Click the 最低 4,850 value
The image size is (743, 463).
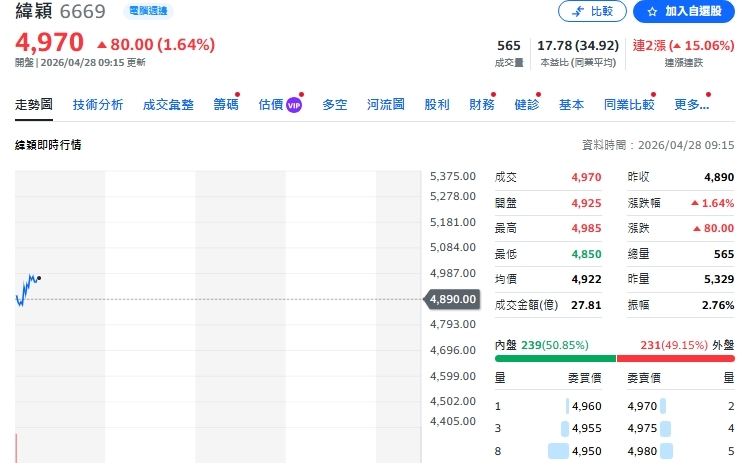pyautogui.click(x=586, y=254)
